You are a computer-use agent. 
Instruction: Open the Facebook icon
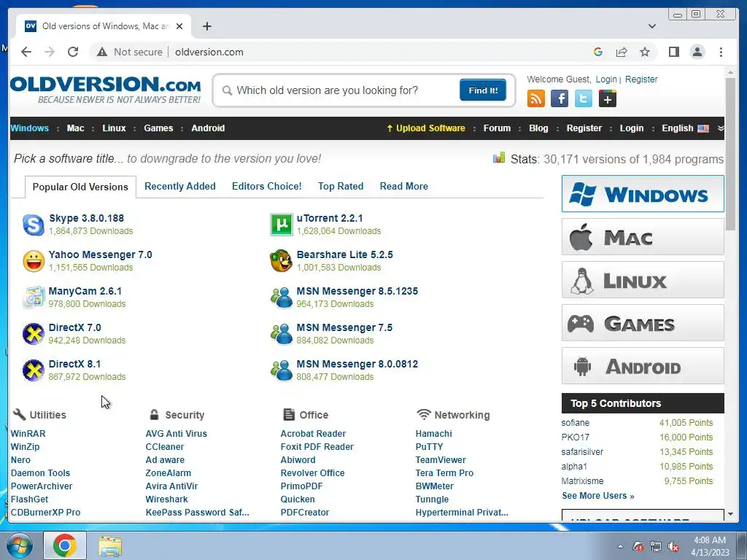(560, 99)
